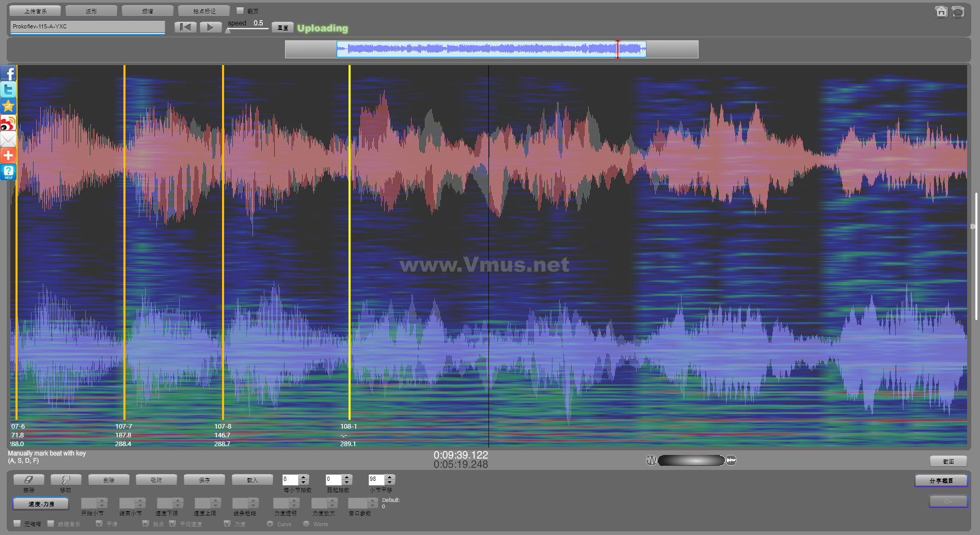The height and width of the screenshot is (535, 980).
Task: Click the dynamics transparency (力度透明) stepper
Action: click(x=287, y=503)
